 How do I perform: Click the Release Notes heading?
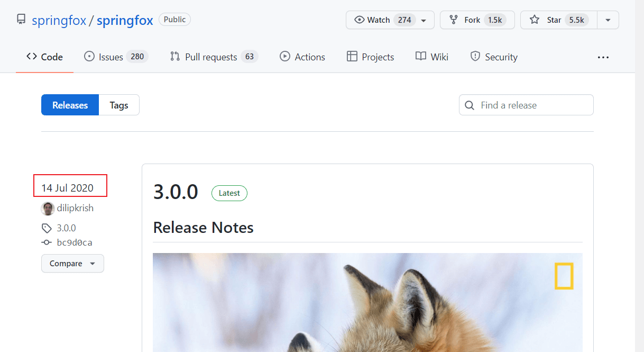pyautogui.click(x=204, y=228)
